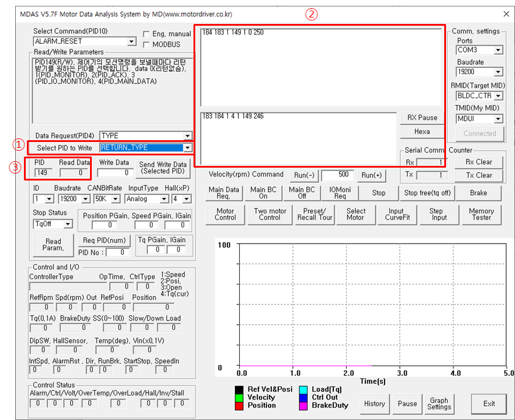Expand the Stop Status TqOff dropdown

tap(68, 224)
